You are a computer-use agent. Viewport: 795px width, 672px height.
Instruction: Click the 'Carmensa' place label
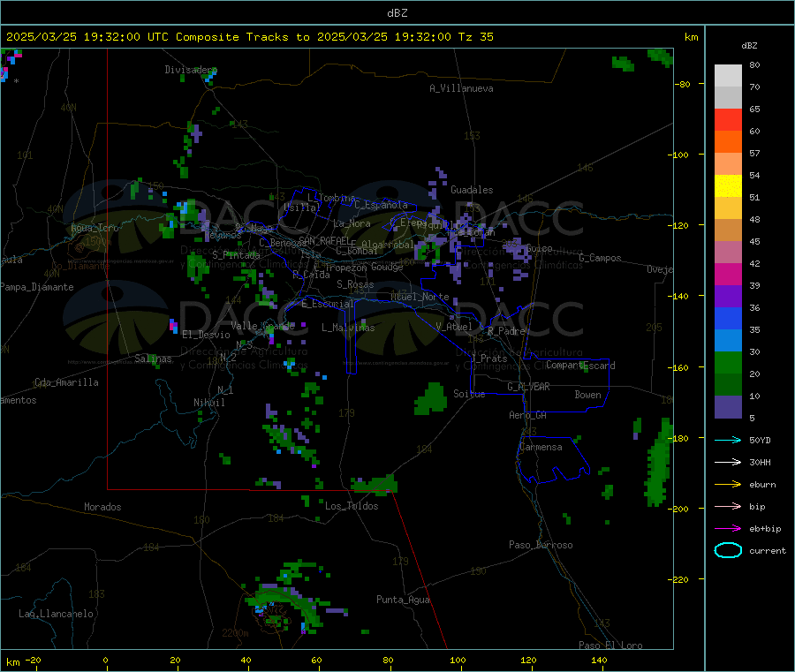(541, 447)
